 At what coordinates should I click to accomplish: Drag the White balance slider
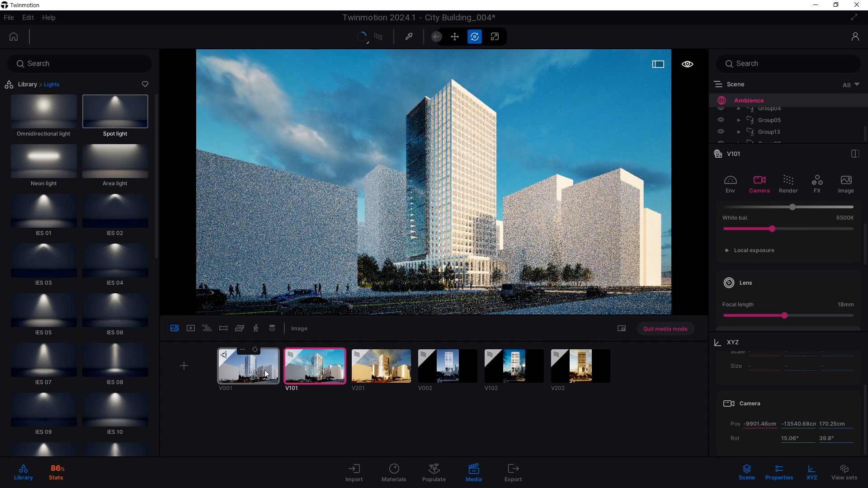pos(772,228)
